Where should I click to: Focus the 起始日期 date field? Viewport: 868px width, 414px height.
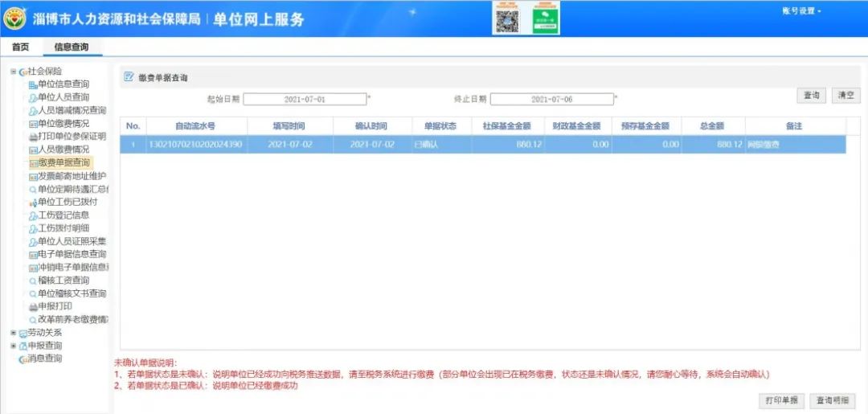tap(305, 99)
